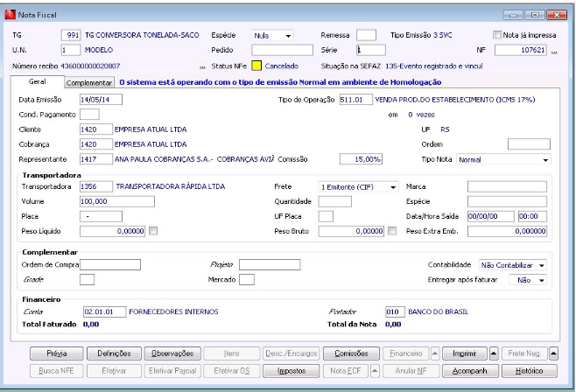The width and height of the screenshot is (576, 392).
Task: Expand the arrow next to Financeiro button
Action: [434, 353]
